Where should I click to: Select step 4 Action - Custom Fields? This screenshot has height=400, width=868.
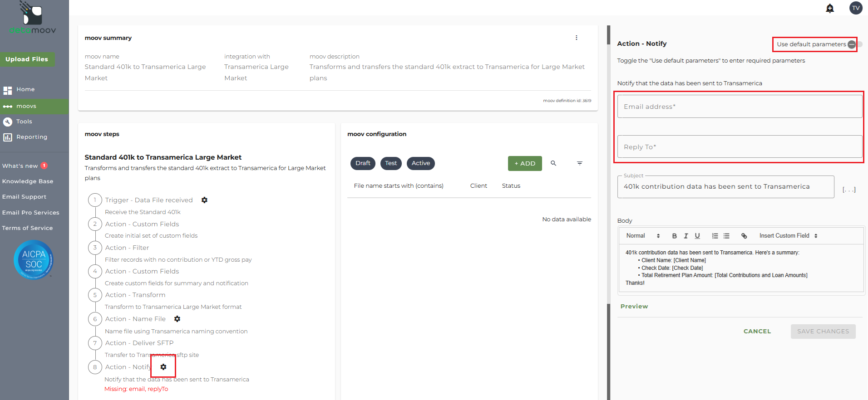142,271
